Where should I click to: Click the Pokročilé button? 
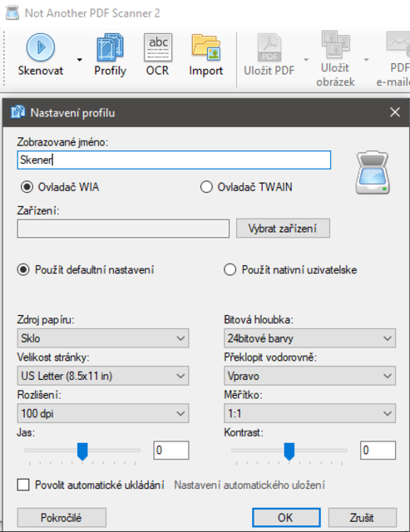point(62,518)
